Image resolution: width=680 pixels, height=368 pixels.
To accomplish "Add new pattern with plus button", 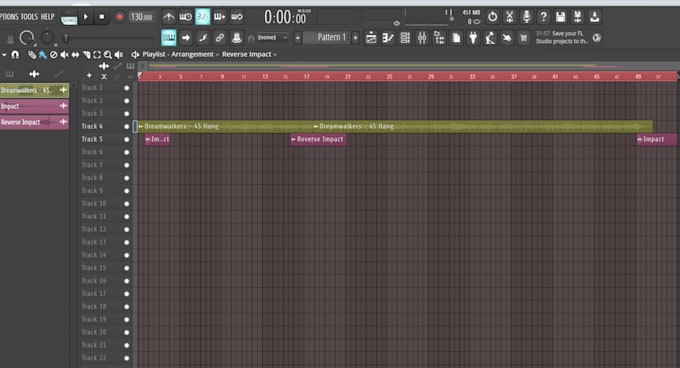I will click(x=355, y=38).
